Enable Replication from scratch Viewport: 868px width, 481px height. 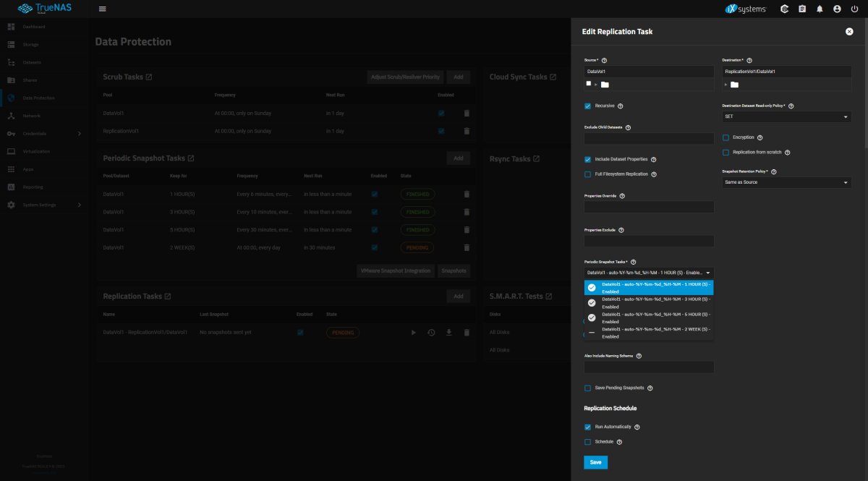[x=726, y=153]
